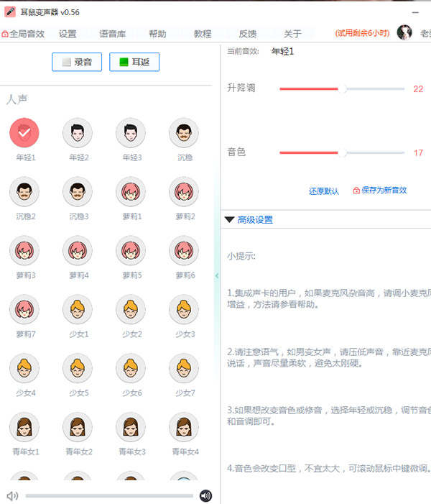The width and height of the screenshot is (431, 504).
Task: Click the speaker icon at the volume bar's right end
Action: point(205,495)
